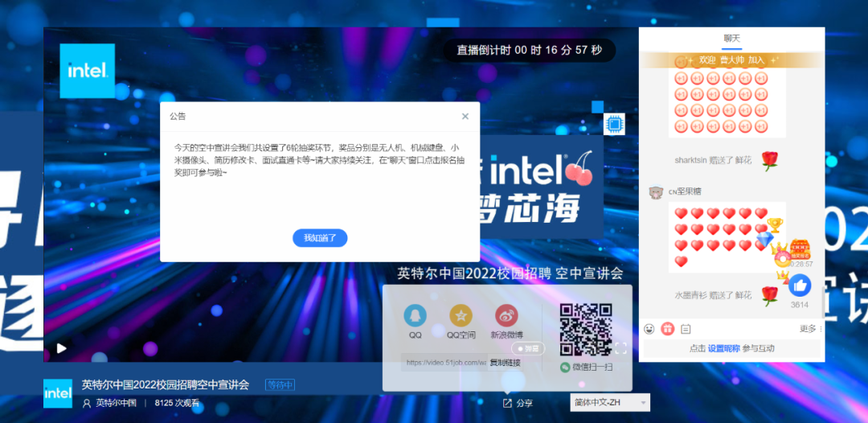Toggle the 弹幕 bullet comments switch
The height and width of the screenshot is (423, 868).
click(x=528, y=349)
